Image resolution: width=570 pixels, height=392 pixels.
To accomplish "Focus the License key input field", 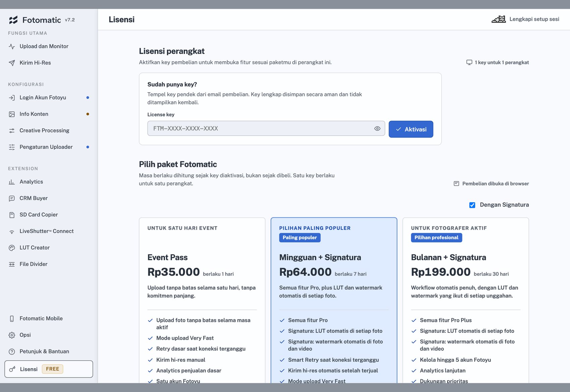I will point(266,128).
